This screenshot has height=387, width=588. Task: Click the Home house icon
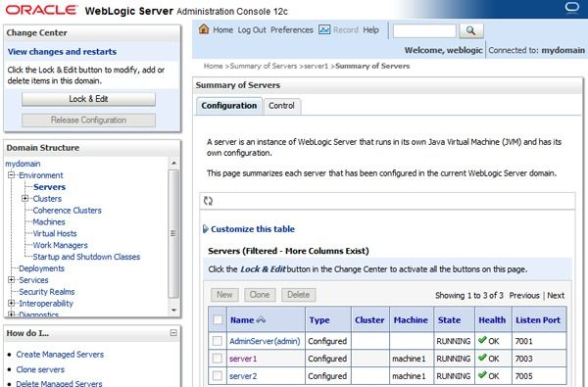point(204,29)
